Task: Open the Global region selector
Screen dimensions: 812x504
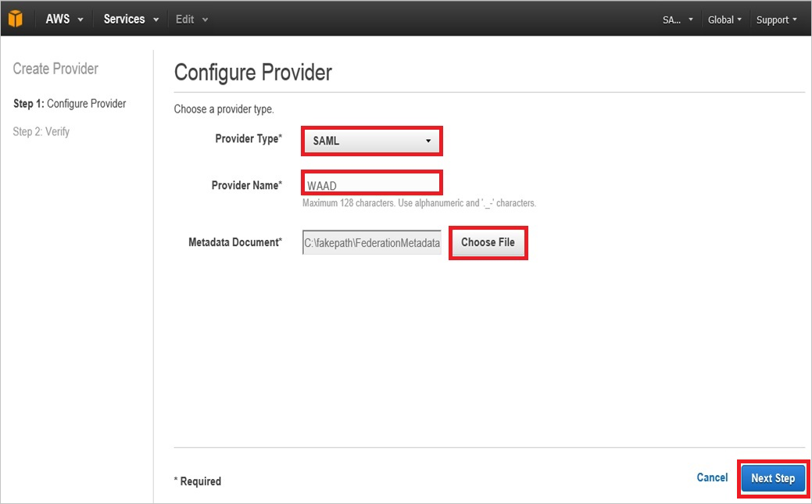Action: [724, 20]
